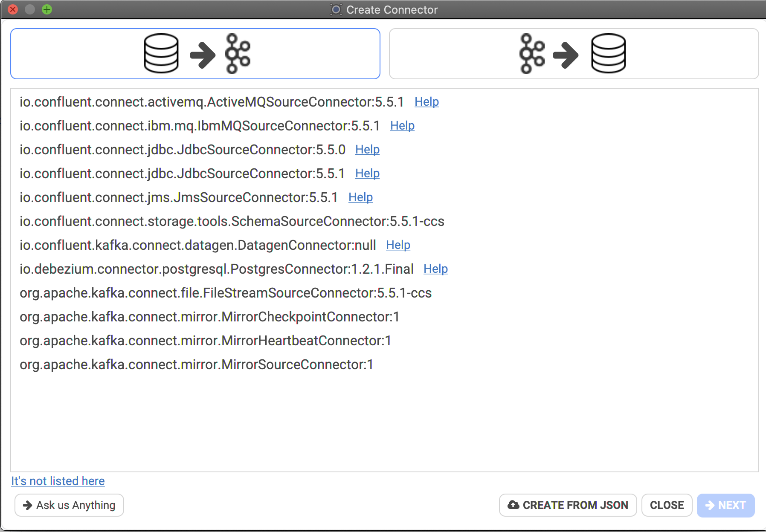Click the Kafka logo in the sink tab
The height and width of the screenshot is (532, 766).
pyautogui.click(x=532, y=54)
